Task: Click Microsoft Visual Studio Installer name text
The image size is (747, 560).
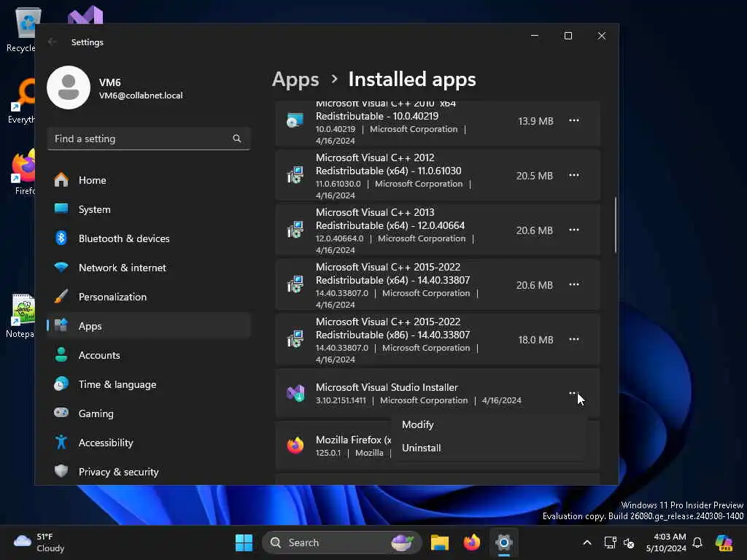Action: (387, 387)
